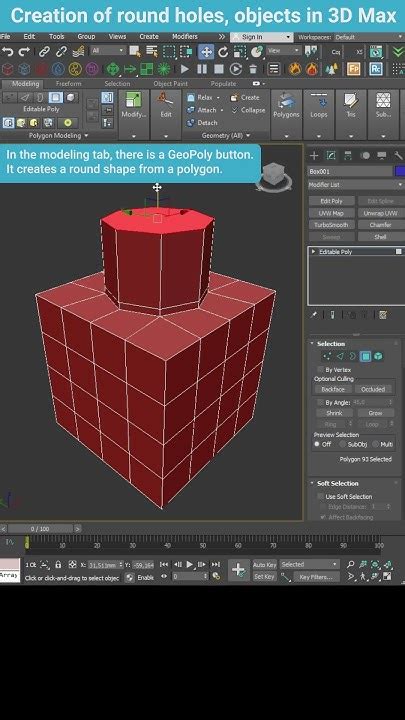This screenshot has height=720, width=405.
Task: Tick Use Soft Selection checkbox
Action: tap(321, 496)
